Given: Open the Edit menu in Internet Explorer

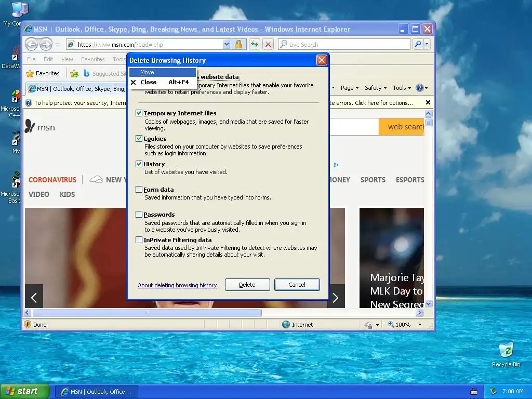Looking at the screenshot, I should pos(48,59).
